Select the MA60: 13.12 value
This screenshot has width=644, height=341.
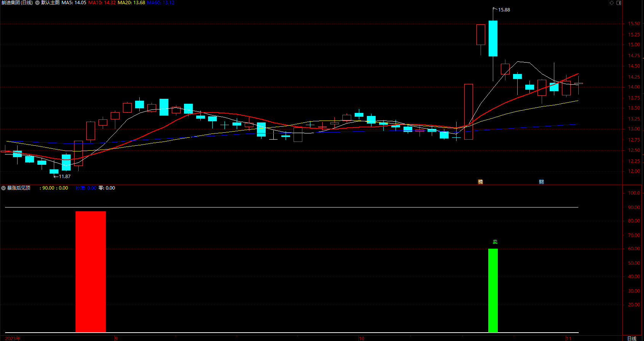[x=161, y=3]
